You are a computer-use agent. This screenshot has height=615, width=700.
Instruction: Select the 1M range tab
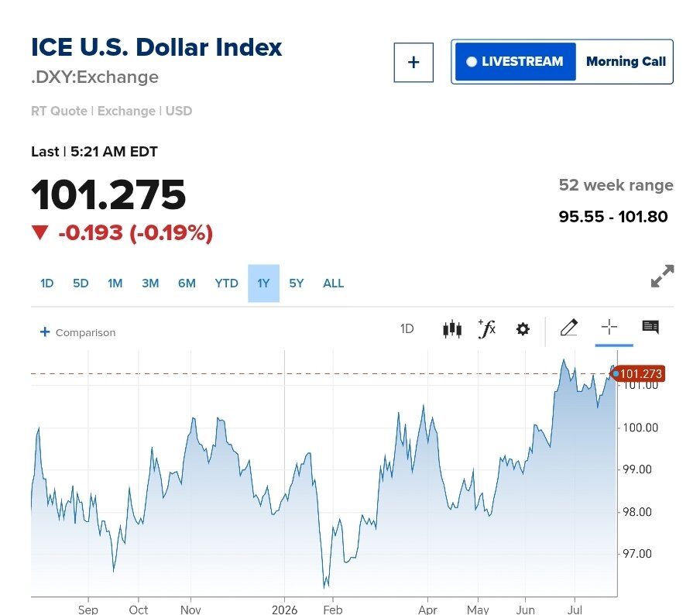click(115, 283)
